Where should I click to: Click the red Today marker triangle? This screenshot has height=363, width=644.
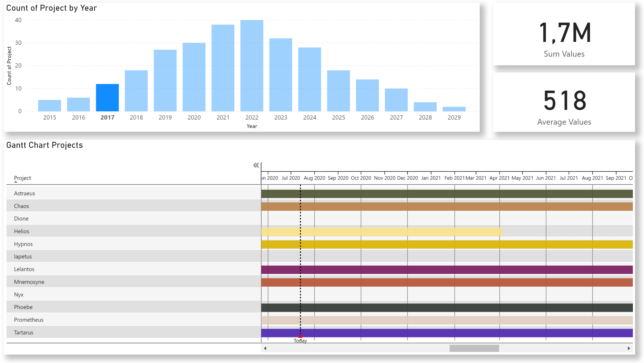pyautogui.click(x=300, y=336)
